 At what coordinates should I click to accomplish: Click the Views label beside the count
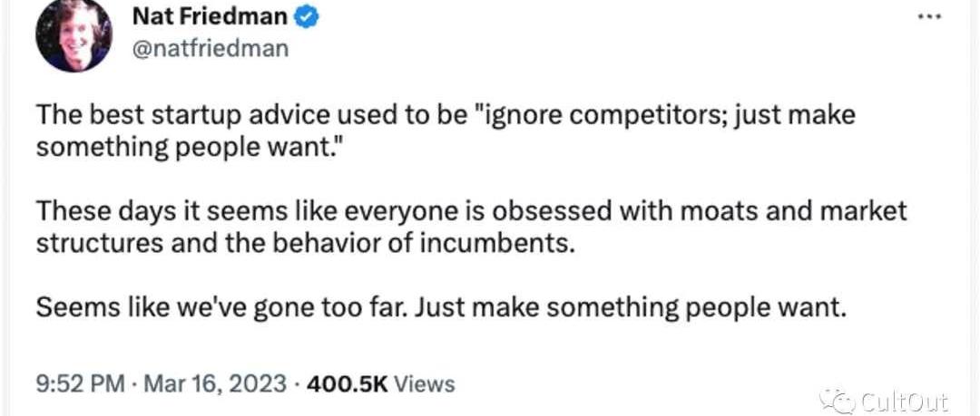tap(426, 383)
